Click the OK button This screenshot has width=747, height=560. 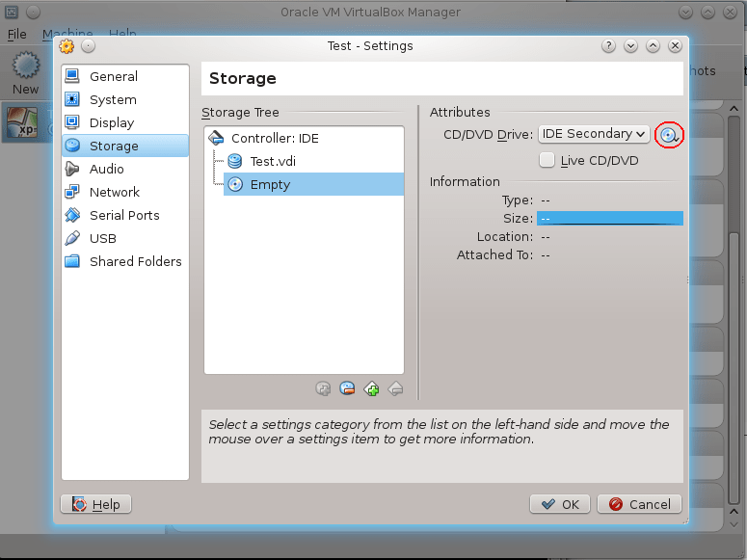tap(560, 504)
